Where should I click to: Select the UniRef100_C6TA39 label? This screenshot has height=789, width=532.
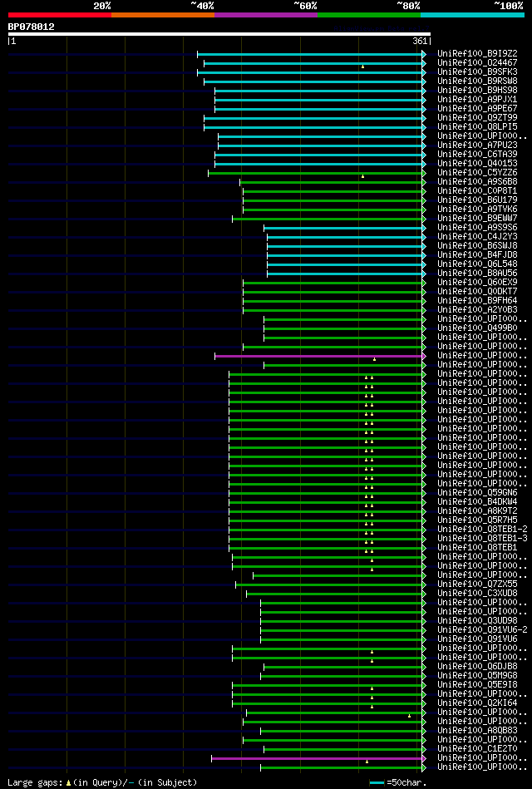tap(478, 154)
